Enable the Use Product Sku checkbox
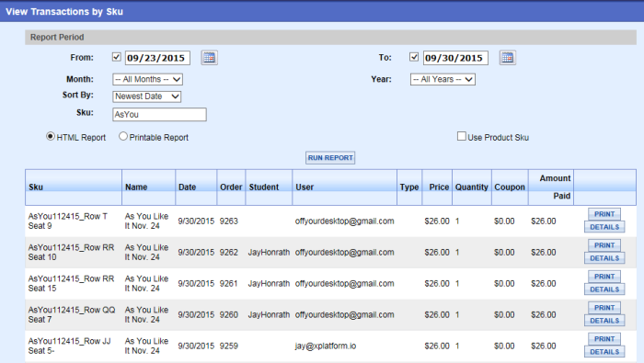644x363 pixels. pos(462,136)
